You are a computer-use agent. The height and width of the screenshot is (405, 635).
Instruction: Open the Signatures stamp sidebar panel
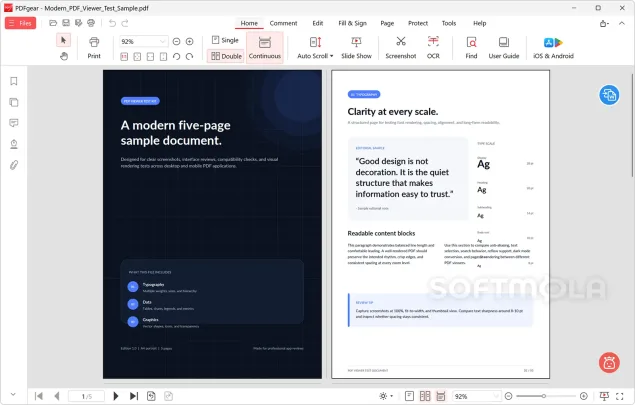point(14,144)
